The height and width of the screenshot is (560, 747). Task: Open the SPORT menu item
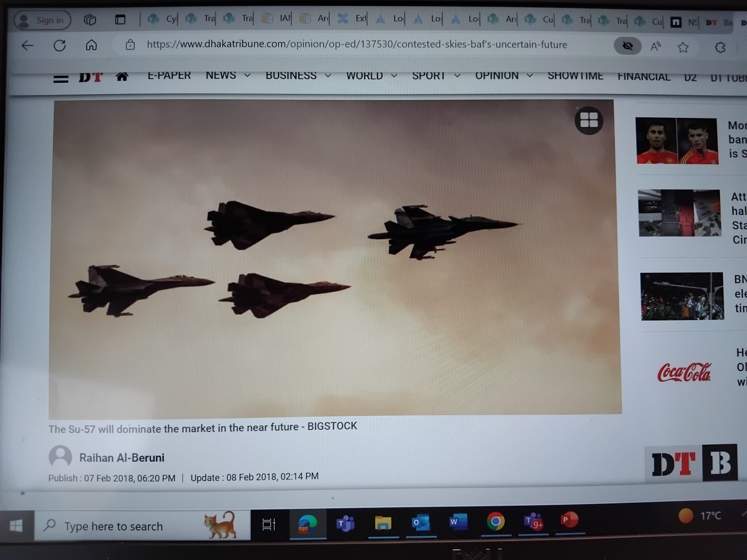point(429,76)
